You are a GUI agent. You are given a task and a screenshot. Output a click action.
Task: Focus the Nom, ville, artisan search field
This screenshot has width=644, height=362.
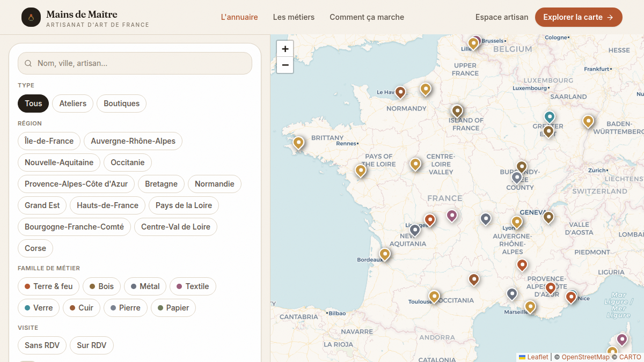(135, 63)
